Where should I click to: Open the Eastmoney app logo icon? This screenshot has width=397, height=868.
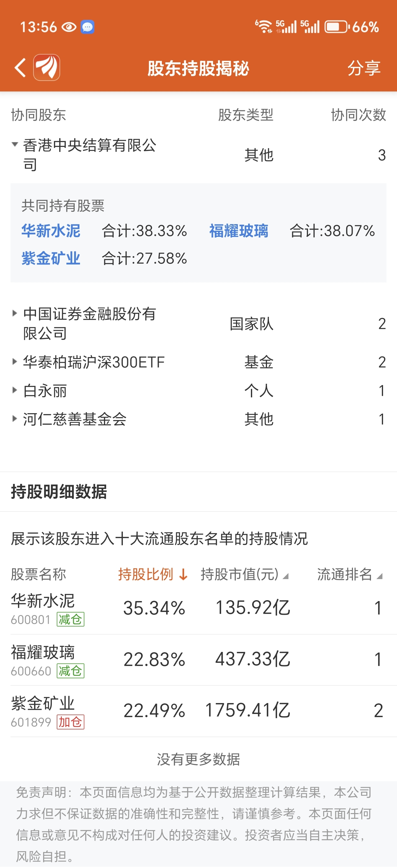coord(47,68)
